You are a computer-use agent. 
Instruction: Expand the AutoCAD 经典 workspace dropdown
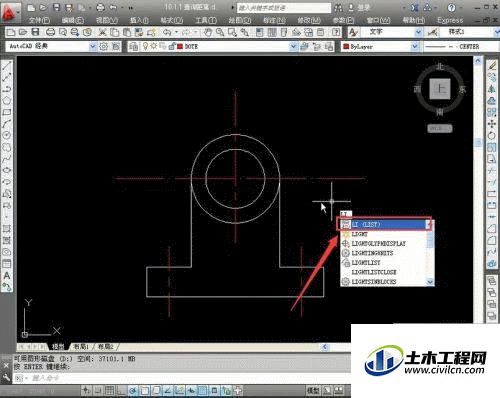93,46
